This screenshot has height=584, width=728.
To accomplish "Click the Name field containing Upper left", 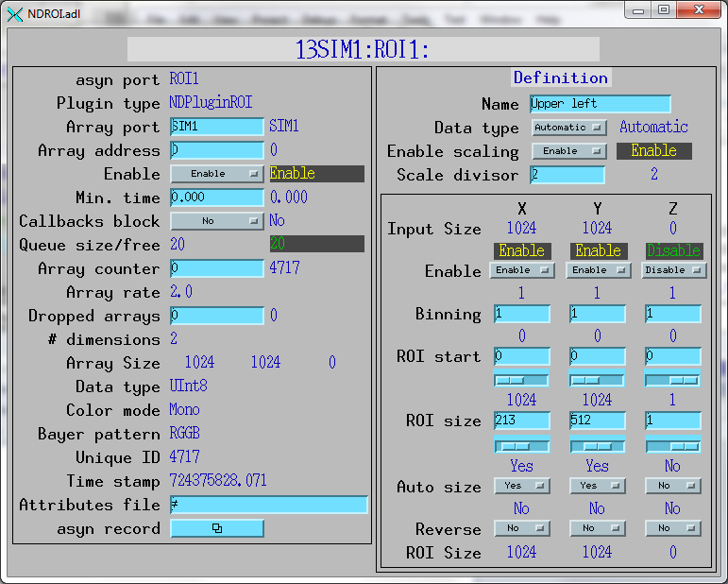I will tap(601, 104).
